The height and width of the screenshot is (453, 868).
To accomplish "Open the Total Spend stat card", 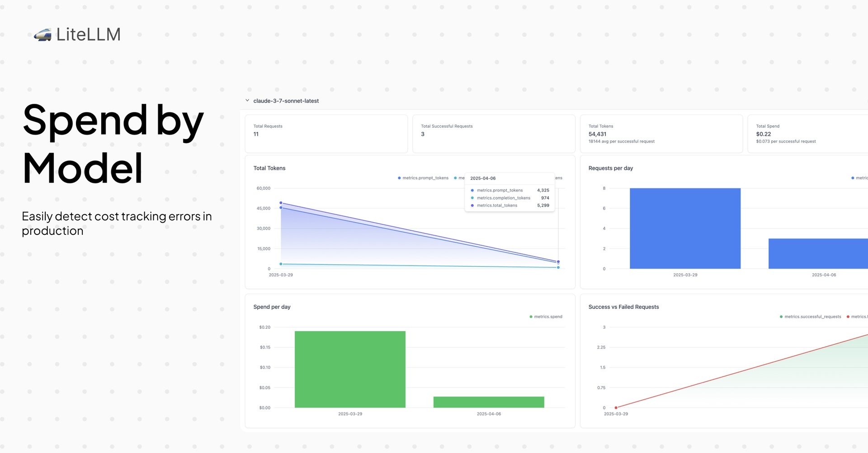I will click(807, 134).
